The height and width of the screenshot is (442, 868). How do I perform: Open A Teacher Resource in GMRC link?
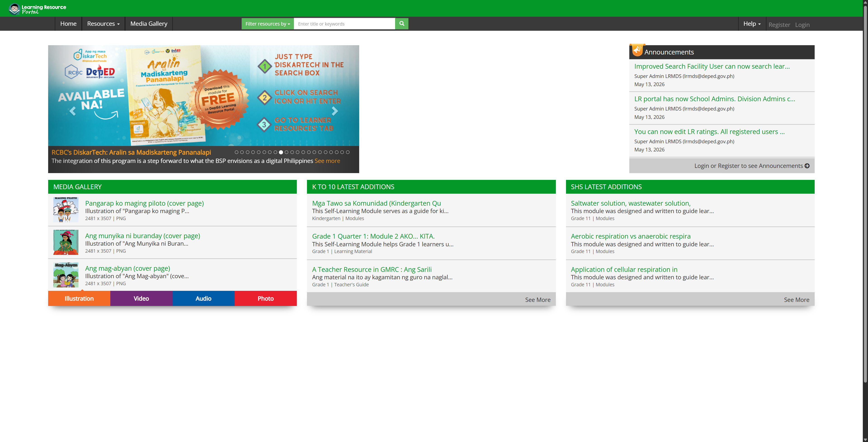coord(372,270)
